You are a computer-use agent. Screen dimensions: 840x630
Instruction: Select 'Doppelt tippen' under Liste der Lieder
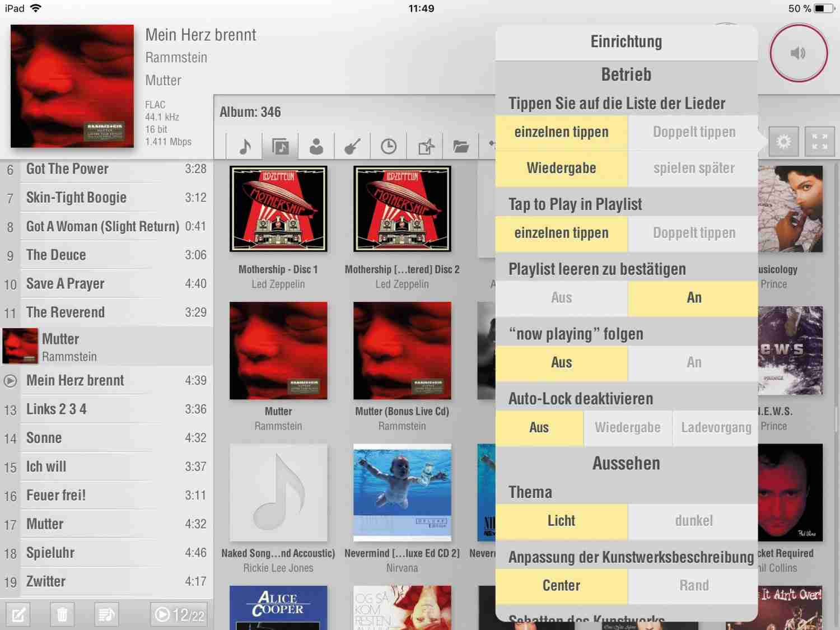pyautogui.click(x=693, y=132)
